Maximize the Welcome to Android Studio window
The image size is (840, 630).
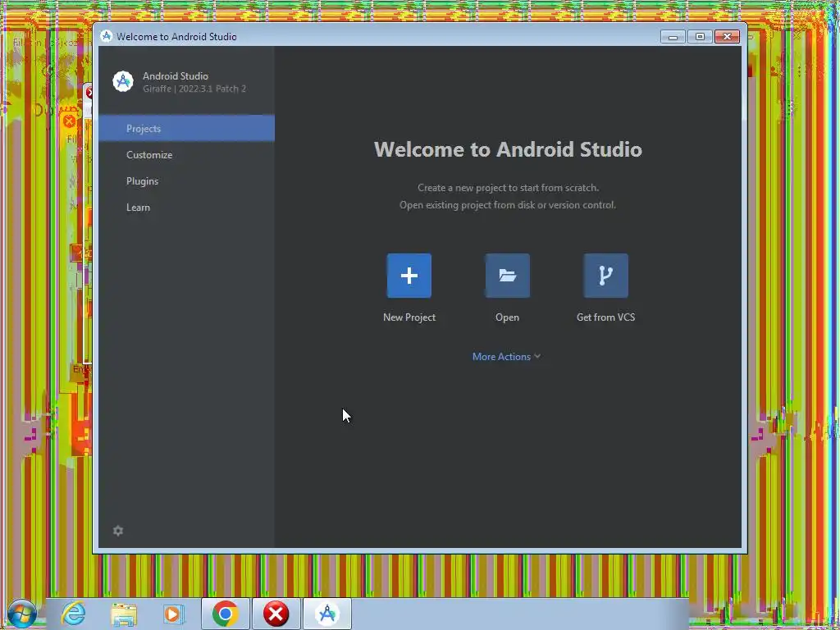[x=700, y=36]
